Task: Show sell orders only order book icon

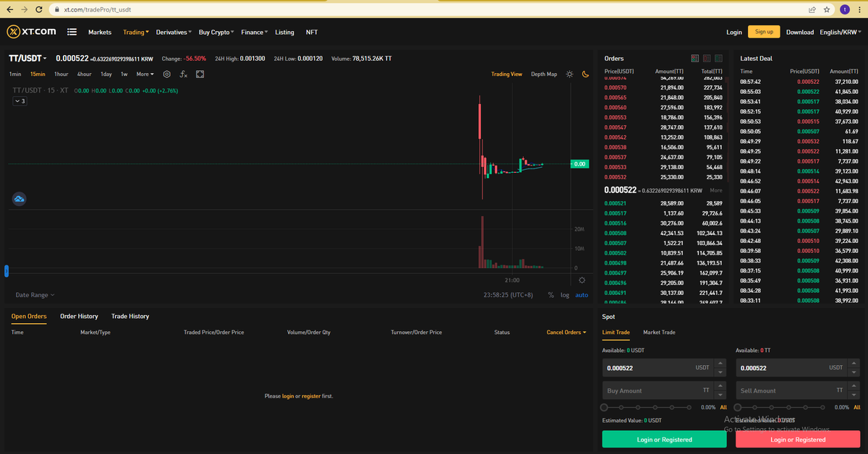Action: point(707,58)
